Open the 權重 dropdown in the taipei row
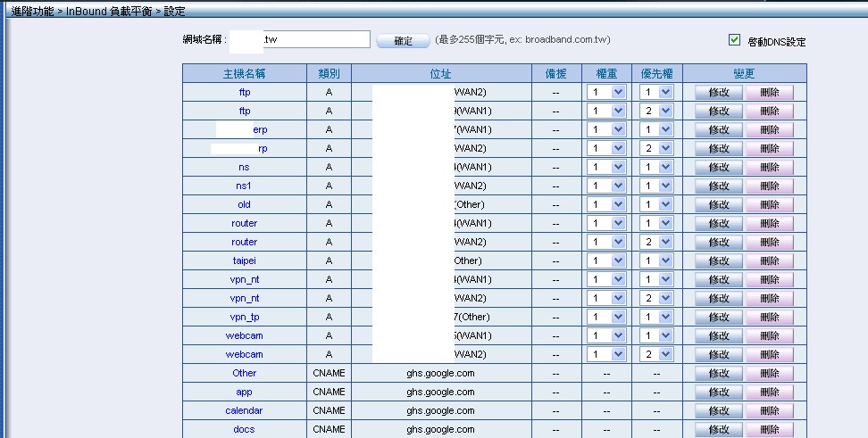Viewport: 868px width, 438px height. 606,260
